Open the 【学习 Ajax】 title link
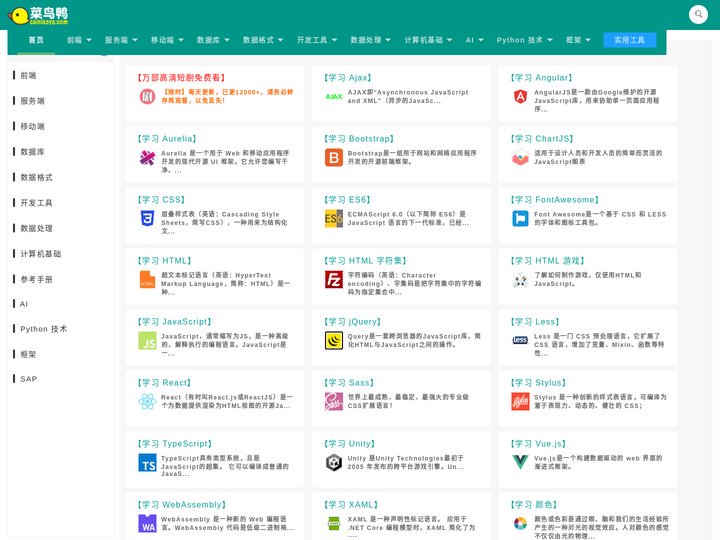The height and width of the screenshot is (540, 720). [x=348, y=78]
